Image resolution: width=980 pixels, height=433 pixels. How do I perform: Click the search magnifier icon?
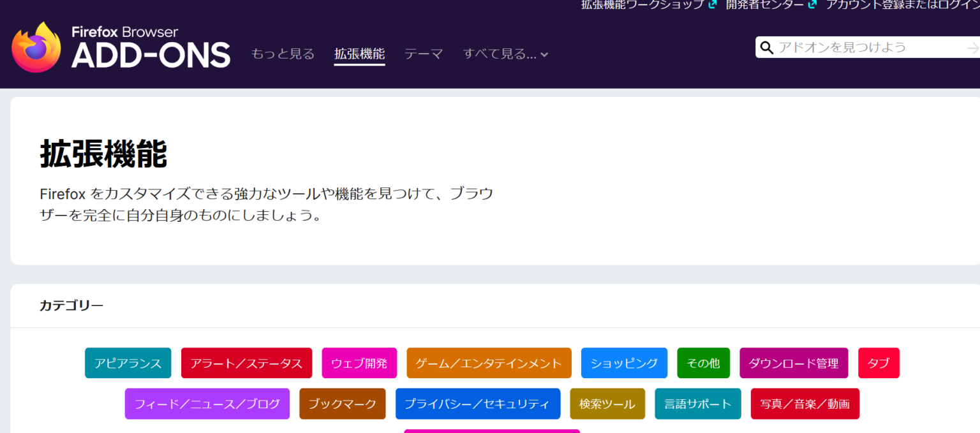766,47
